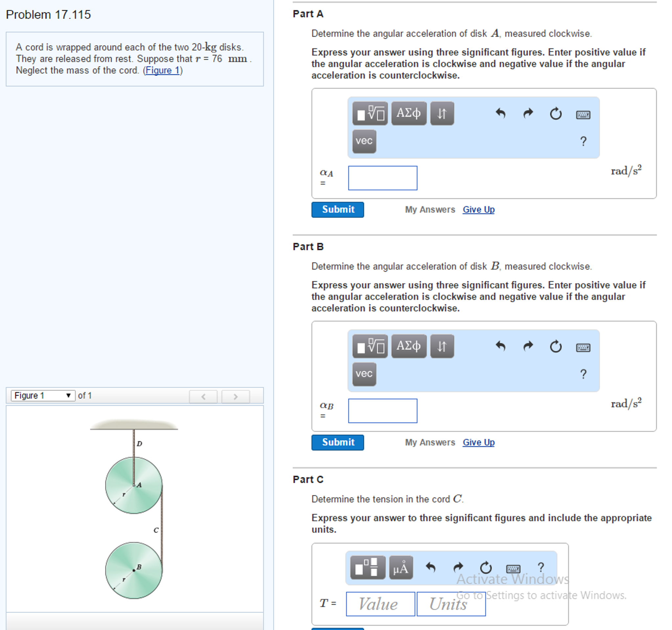This screenshot has width=672, height=630.
Task: Click the subscript/superscript arrows icon in Part B
Action: coord(442,346)
